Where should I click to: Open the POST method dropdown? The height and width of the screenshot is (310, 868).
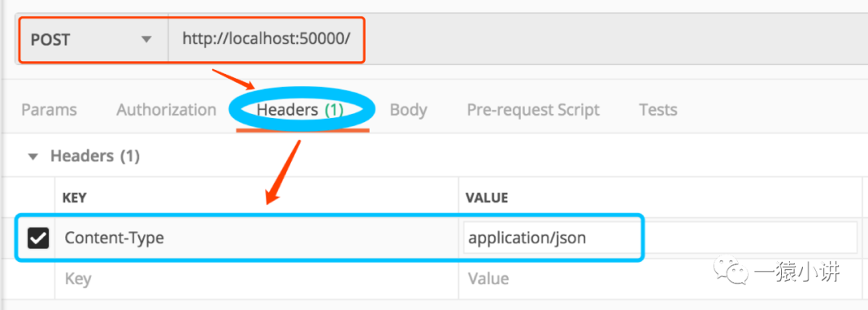pos(93,40)
